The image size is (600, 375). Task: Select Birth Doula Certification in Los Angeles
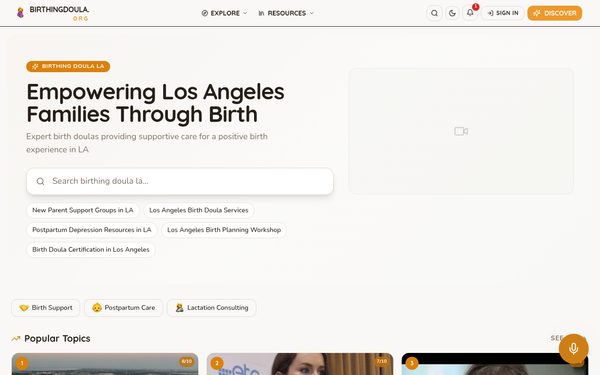91,249
